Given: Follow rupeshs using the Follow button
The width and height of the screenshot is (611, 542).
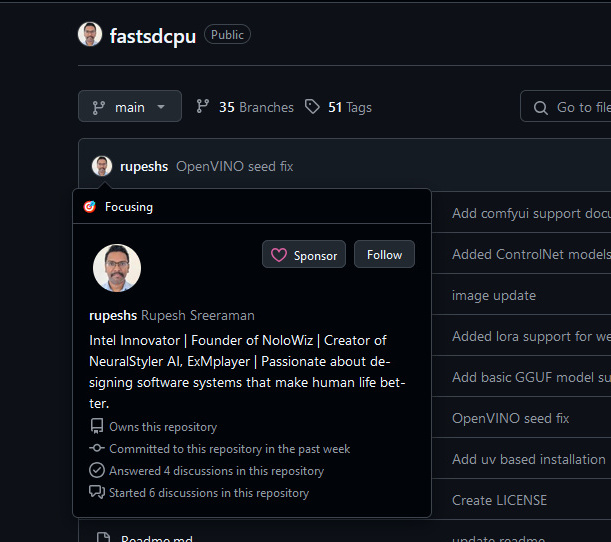Looking at the screenshot, I should [384, 254].
